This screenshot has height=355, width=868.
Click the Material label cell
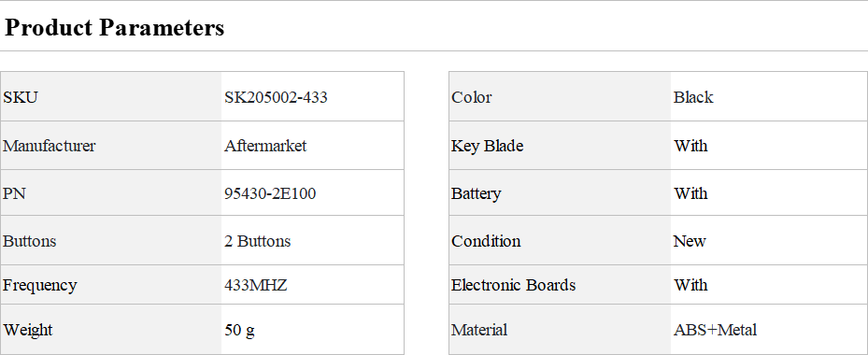pos(560,330)
